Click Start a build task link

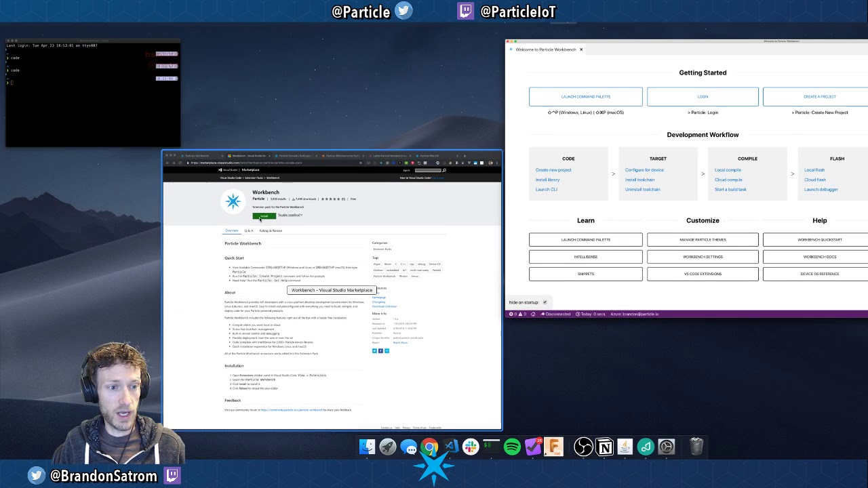click(x=730, y=189)
